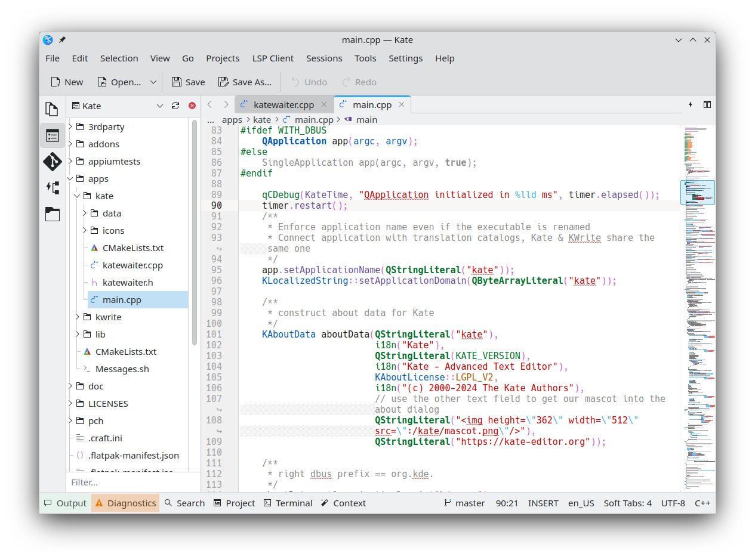
Task: Open the filesystem browser sidebar icon
Action: 53,214
